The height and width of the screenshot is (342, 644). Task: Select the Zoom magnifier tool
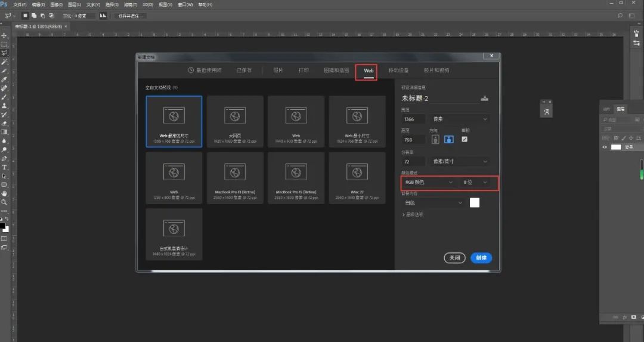pos(4,202)
